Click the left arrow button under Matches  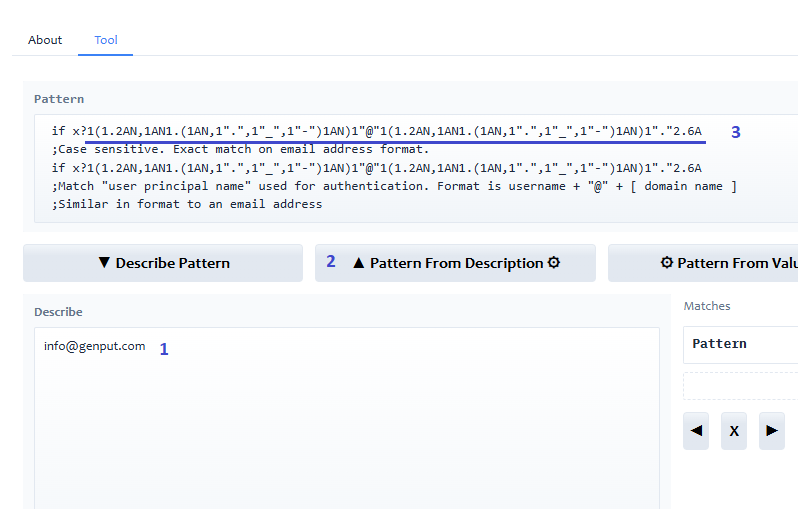point(697,430)
